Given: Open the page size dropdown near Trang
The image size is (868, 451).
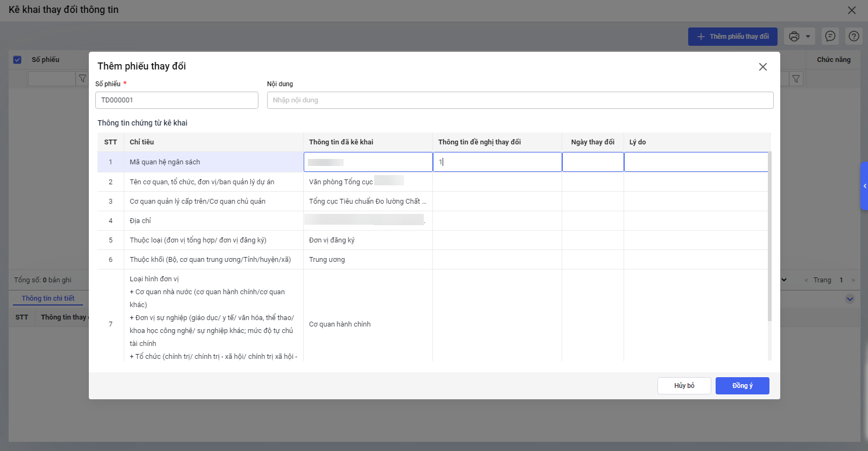Looking at the screenshot, I should pyautogui.click(x=784, y=280).
